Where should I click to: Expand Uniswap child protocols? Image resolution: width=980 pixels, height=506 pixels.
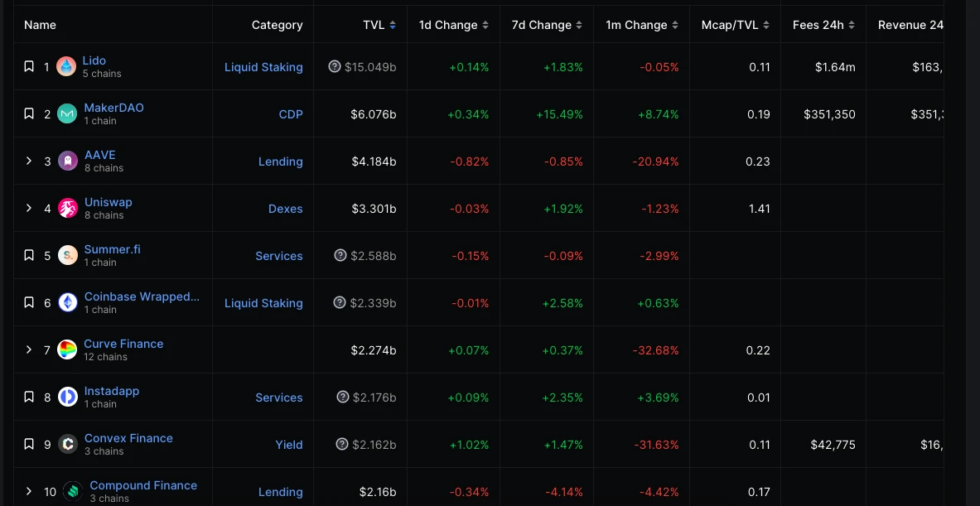(29, 208)
